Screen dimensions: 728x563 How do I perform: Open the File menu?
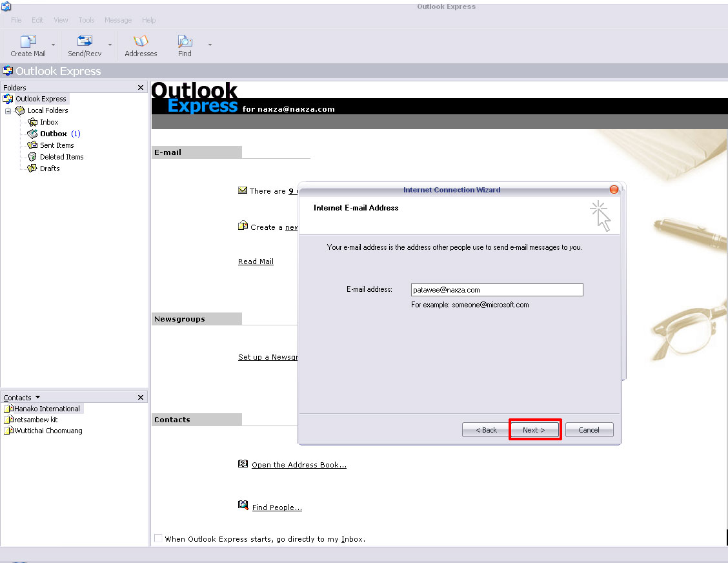tap(16, 20)
